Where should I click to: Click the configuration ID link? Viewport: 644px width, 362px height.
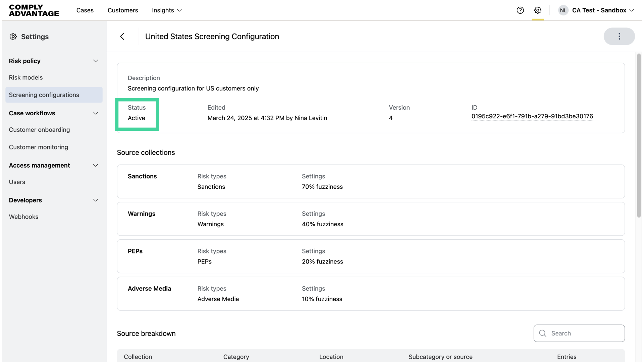tap(532, 116)
